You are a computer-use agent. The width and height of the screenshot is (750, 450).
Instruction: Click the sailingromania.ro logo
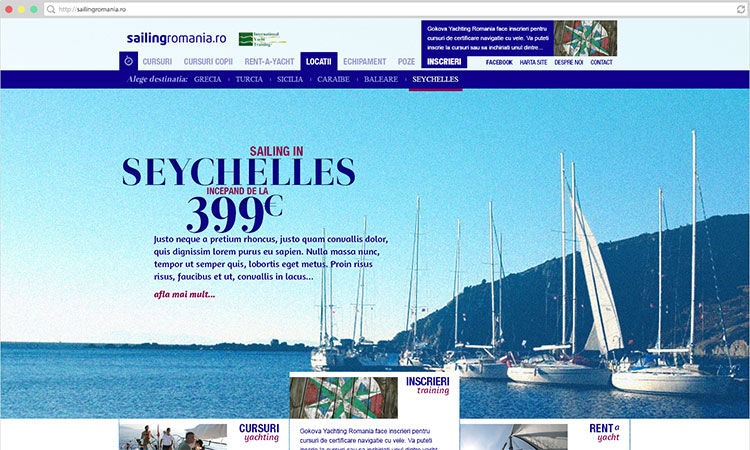176,38
